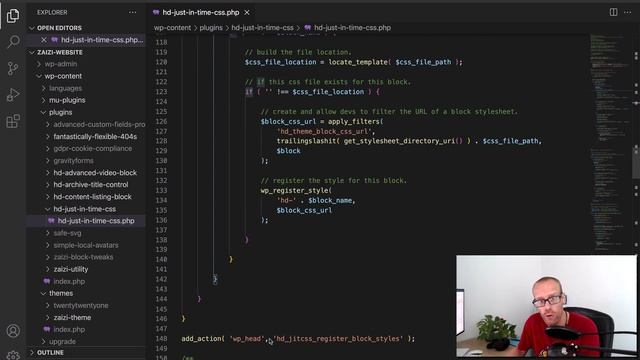Expand the twentytwentyone theme folder

80,305
